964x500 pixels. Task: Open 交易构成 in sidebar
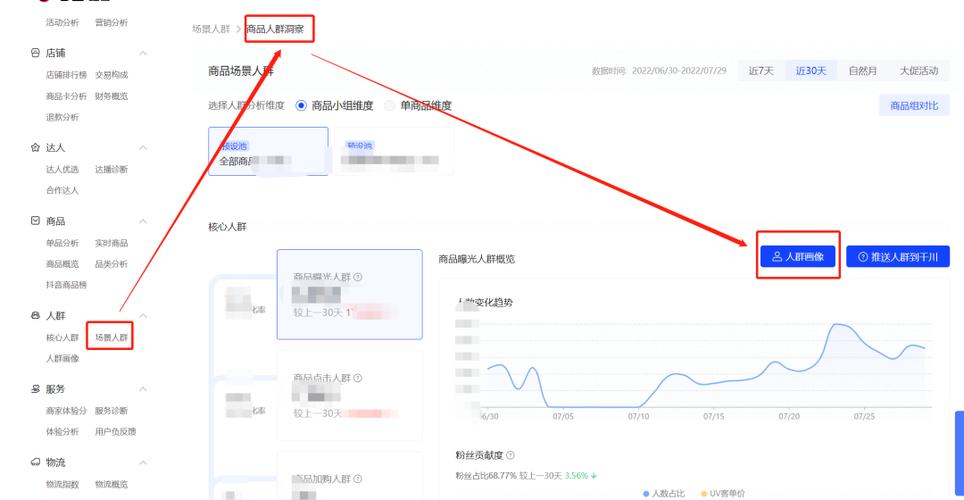coord(111,74)
